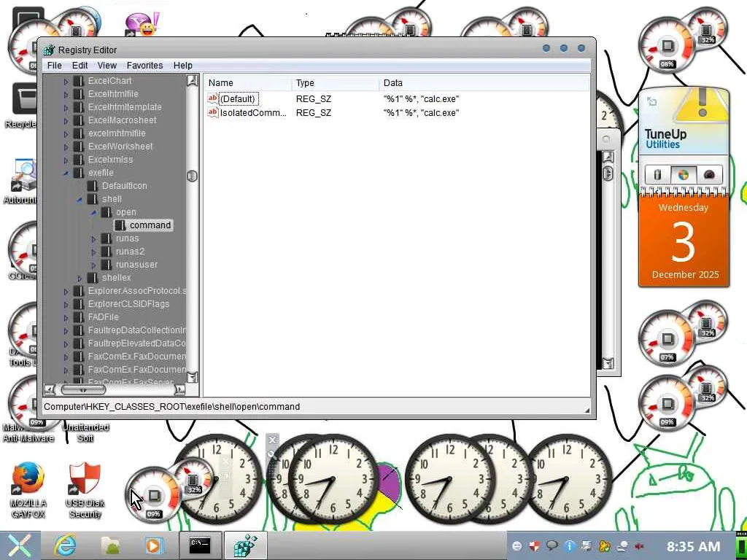Expand the runasuser key
This screenshot has width=747, height=560.
(94, 265)
